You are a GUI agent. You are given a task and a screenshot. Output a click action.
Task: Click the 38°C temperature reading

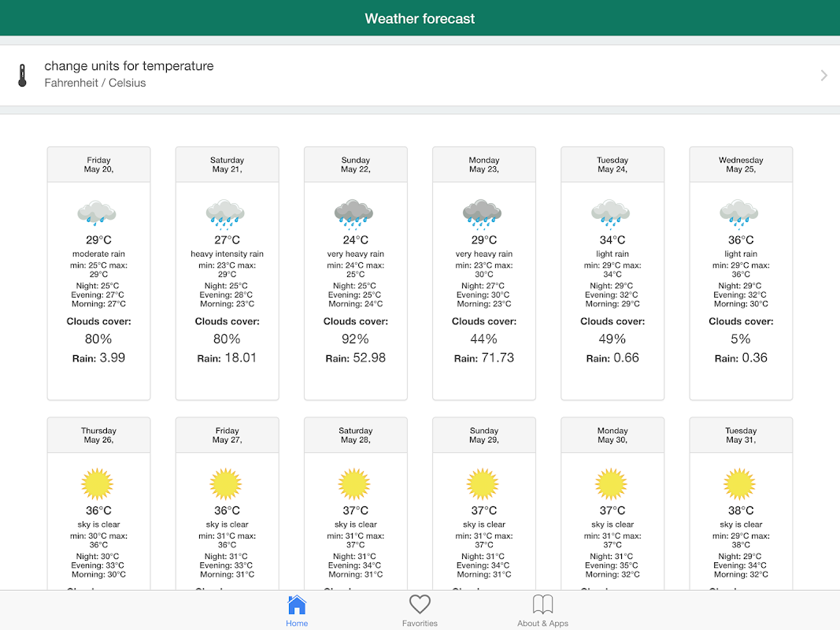[741, 510]
